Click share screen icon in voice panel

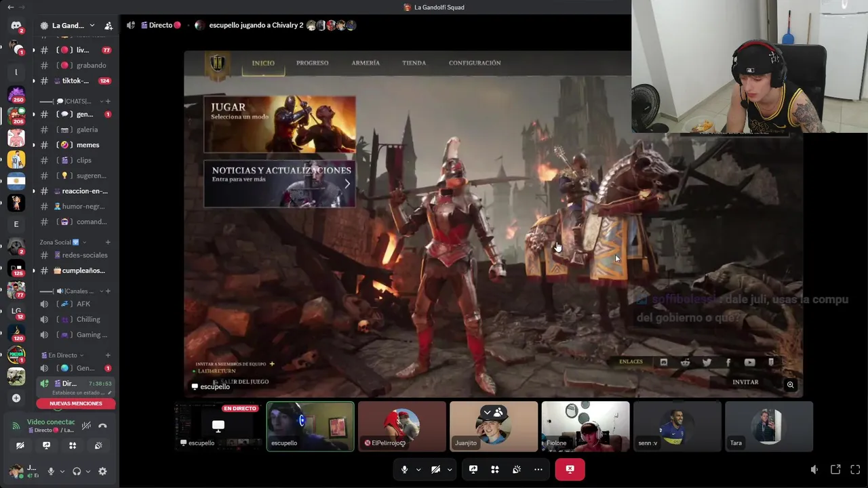tap(46, 445)
